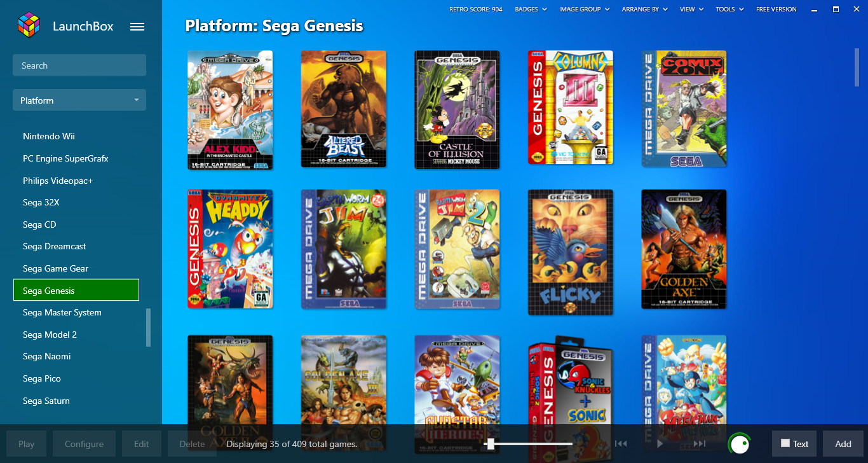
Task: Click the games grid vertical scrollbar
Action: [857, 67]
